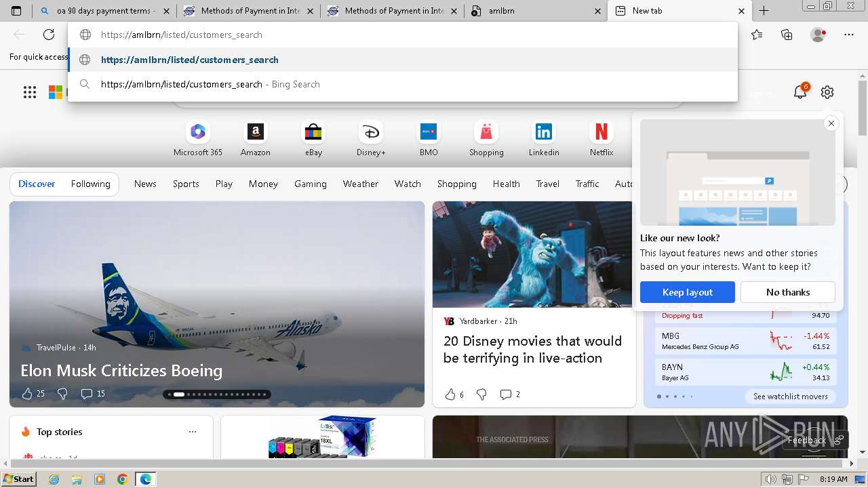Screen dimensions: 868x488
Task: Open the BMO shortcut tile
Action: pos(429,139)
